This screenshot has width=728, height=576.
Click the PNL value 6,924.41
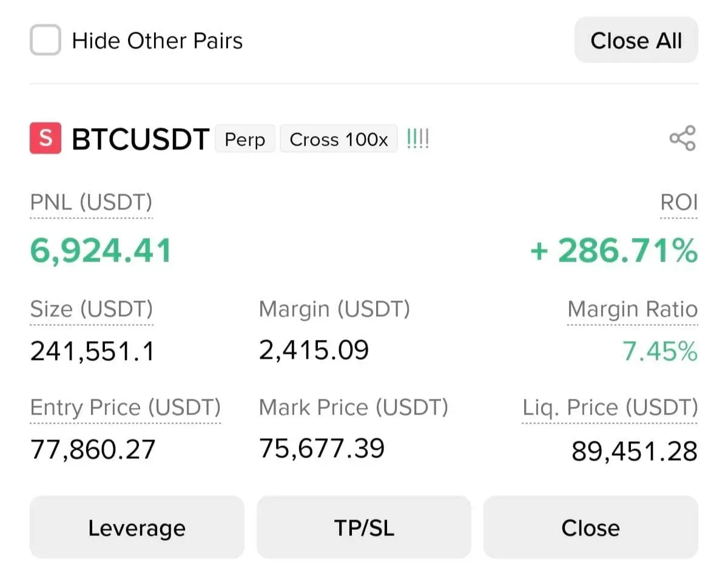pyautogui.click(x=101, y=251)
